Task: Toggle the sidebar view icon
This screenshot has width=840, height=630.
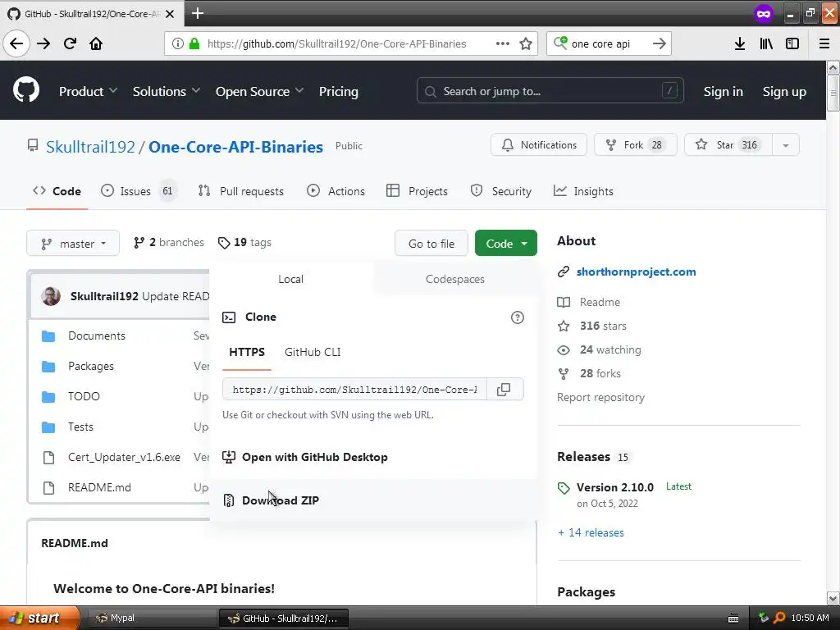Action: pos(792,43)
